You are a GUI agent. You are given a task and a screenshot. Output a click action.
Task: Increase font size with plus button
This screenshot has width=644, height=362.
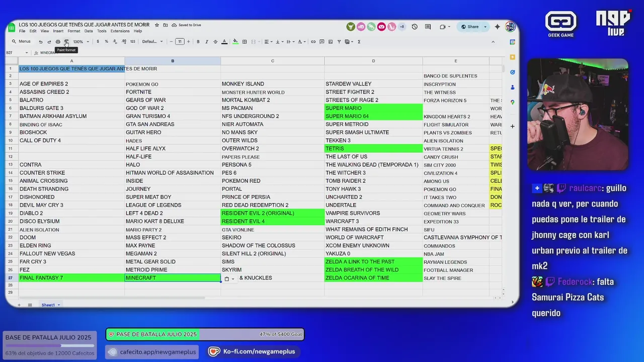click(189, 42)
